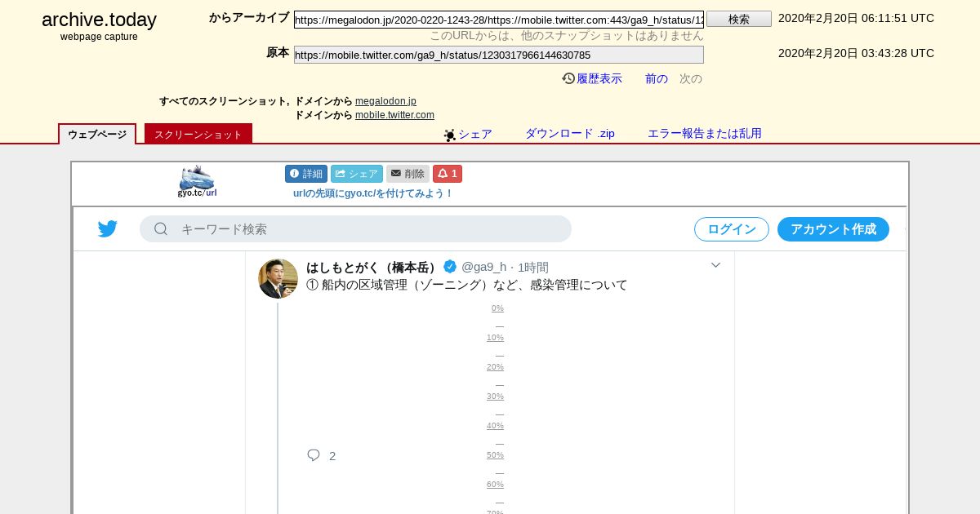This screenshot has height=514, width=980.
Task: Click the 詳細 info button
Action: (306, 174)
